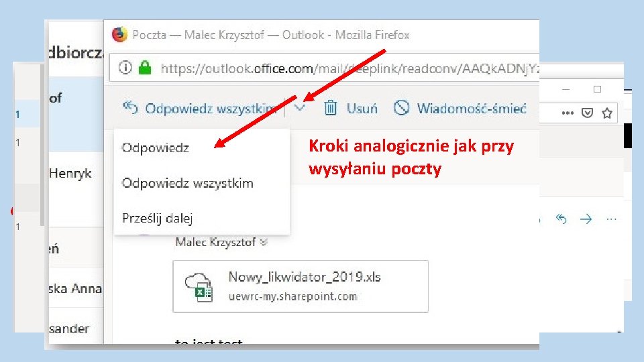Screen dimensions: 644x362
Task: Click the bookmark star icon in background browser
Action: pyautogui.click(x=607, y=113)
